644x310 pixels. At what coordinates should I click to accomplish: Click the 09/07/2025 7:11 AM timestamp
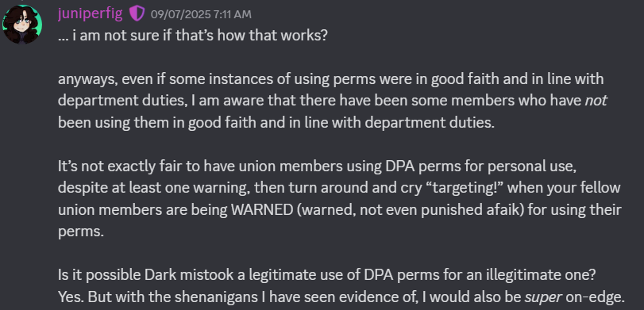[201, 14]
